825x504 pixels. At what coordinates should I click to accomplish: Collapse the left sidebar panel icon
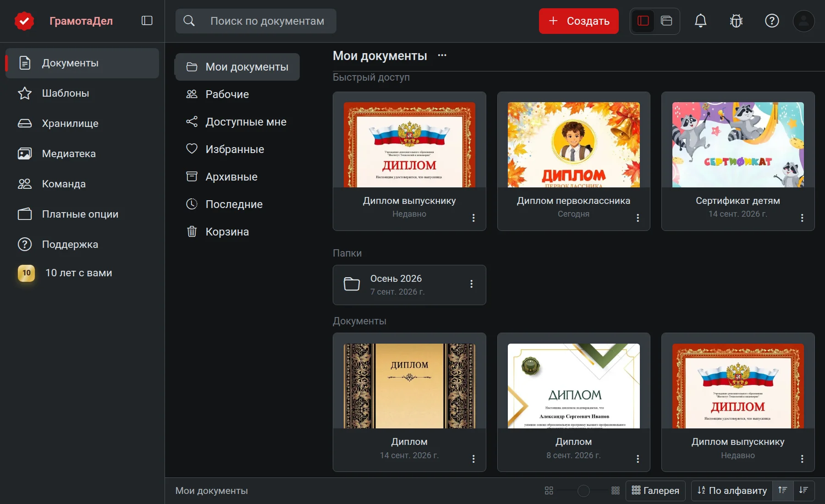coord(147,21)
